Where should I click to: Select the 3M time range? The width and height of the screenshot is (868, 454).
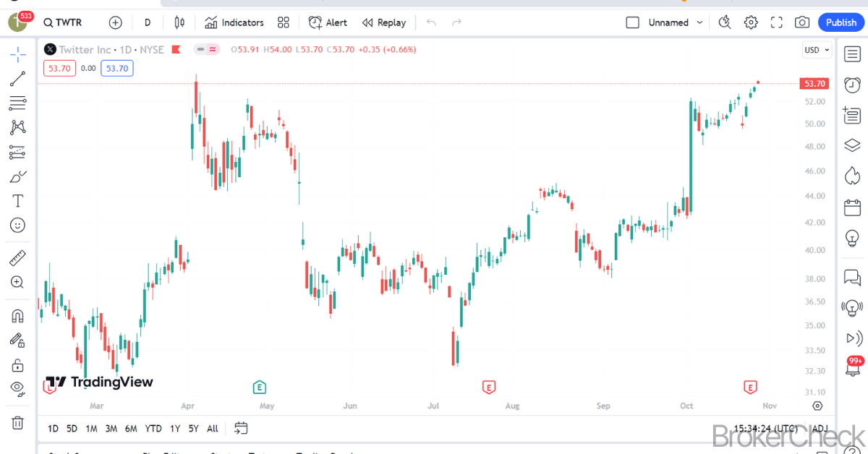point(111,429)
